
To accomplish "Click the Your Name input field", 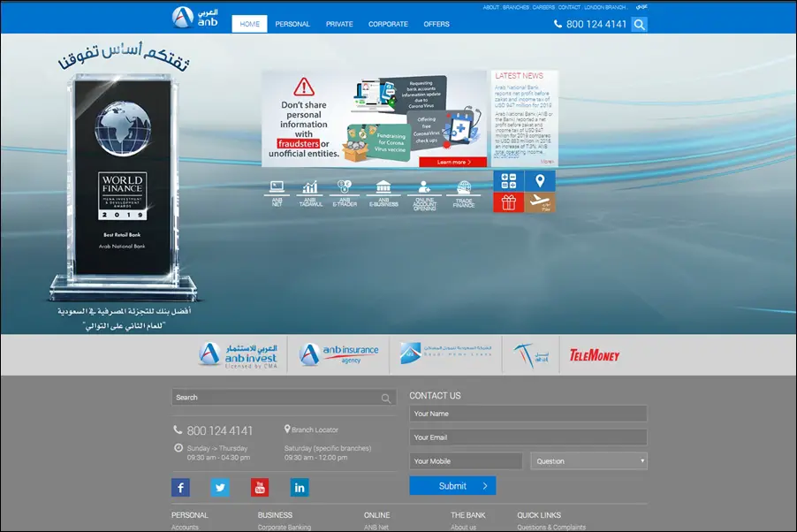I will click(x=528, y=414).
